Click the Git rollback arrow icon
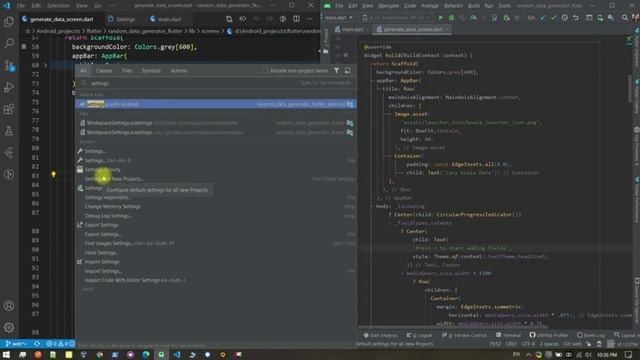The height and width of the screenshot is (360, 640). click(576, 18)
